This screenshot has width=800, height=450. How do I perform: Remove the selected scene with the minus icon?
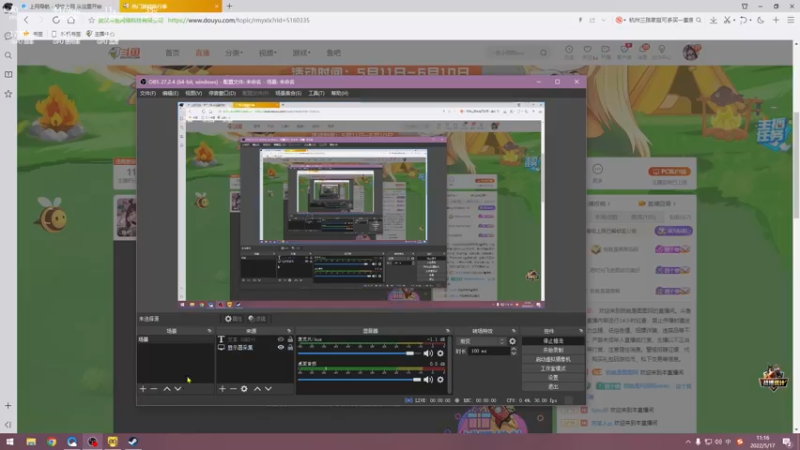154,389
